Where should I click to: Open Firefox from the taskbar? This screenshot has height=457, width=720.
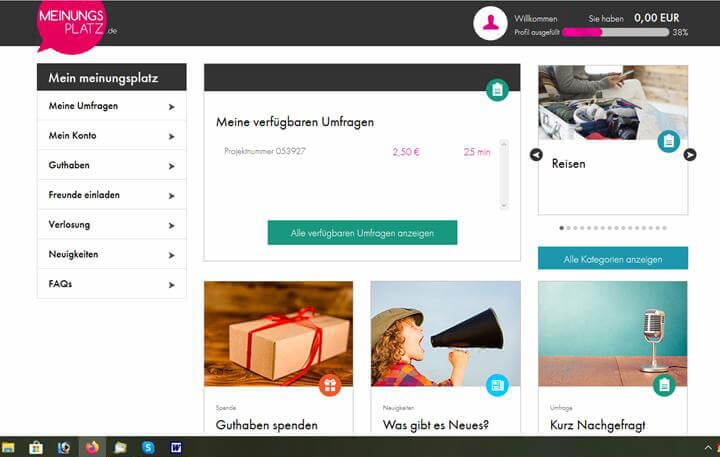pyautogui.click(x=92, y=447)
